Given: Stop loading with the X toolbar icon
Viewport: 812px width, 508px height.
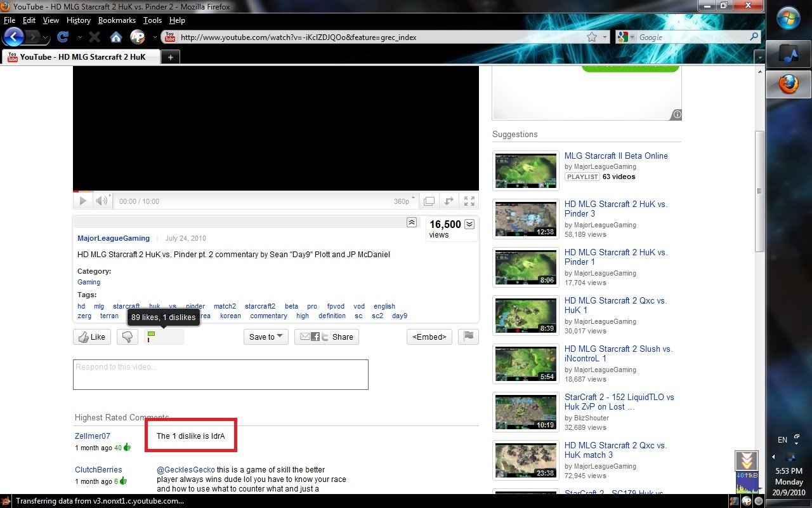Looking at the screenshot, I should tap(95, 37).
